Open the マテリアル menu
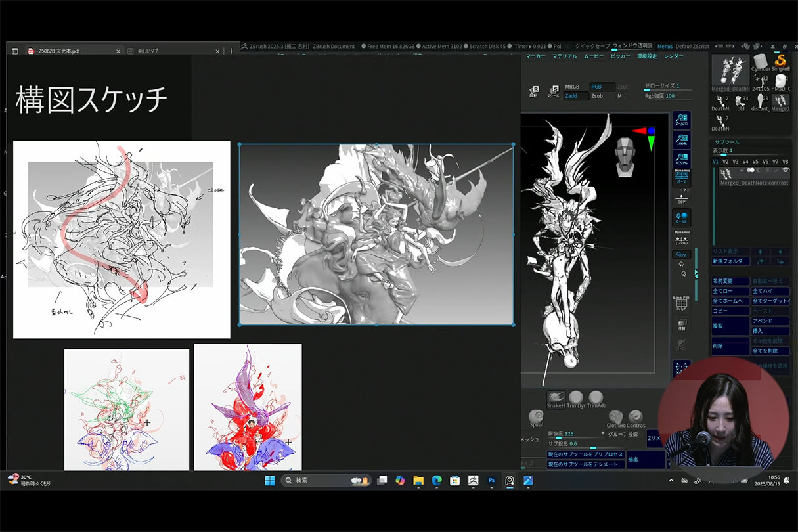Viewport: 798px width, 532px height. 564,56
